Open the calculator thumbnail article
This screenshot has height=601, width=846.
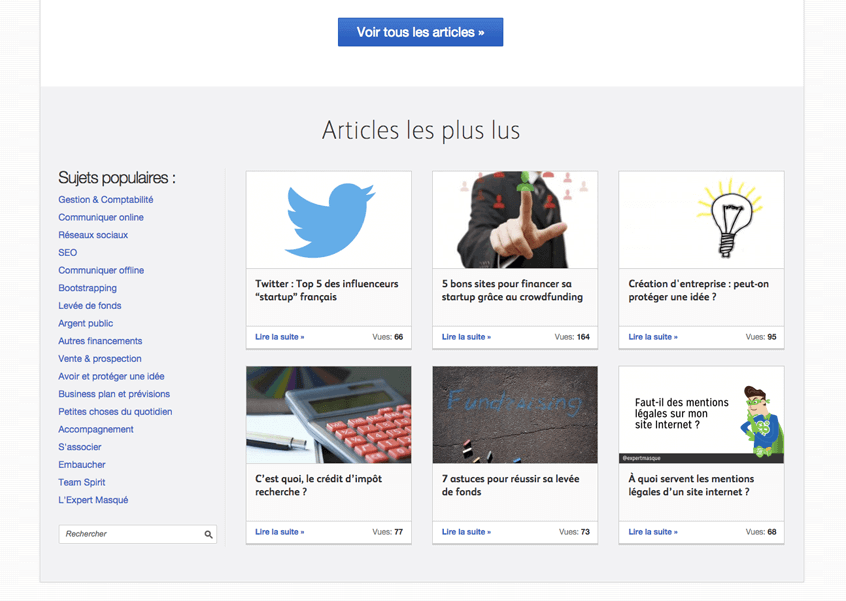[x=329, y=415]
